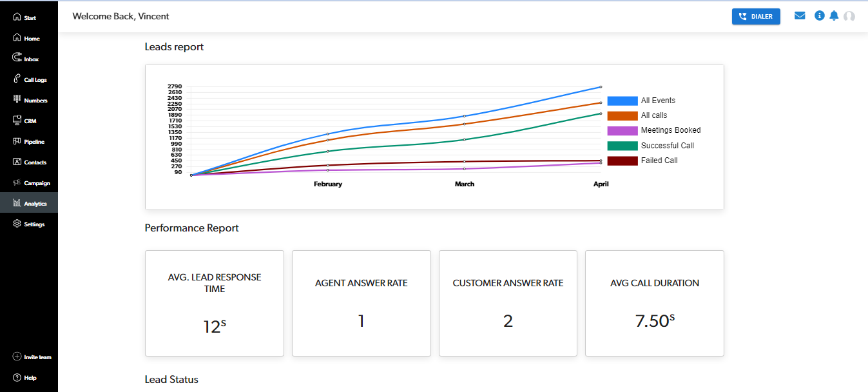Click the mail envelope icon in header
This screenshot has width=868, height=392.
(x=800, y=16)
